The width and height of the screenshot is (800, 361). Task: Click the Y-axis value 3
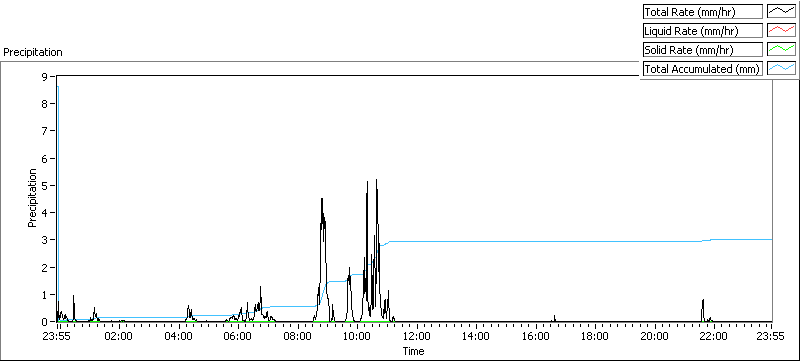click(x=45, y=240)
